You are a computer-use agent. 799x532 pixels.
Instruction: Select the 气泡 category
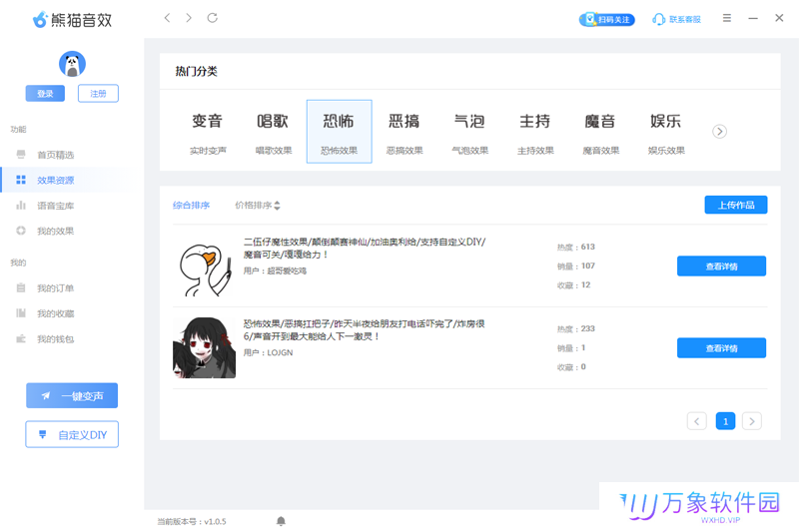(469, 132)
